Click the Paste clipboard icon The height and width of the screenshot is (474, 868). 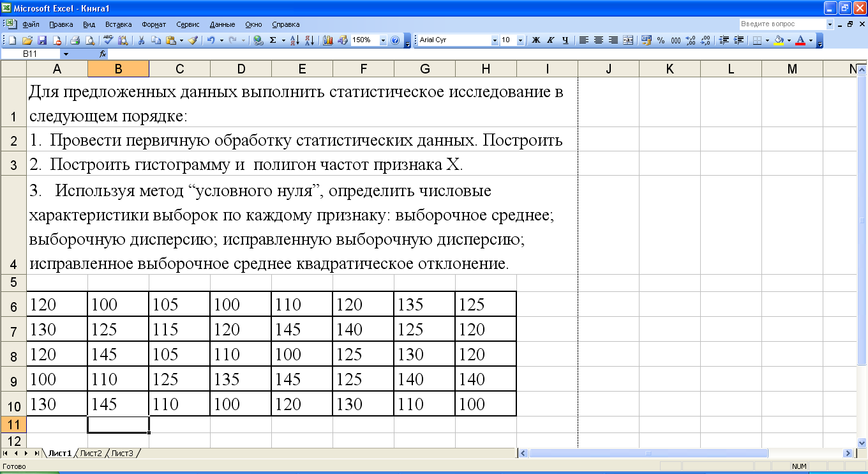171,40
